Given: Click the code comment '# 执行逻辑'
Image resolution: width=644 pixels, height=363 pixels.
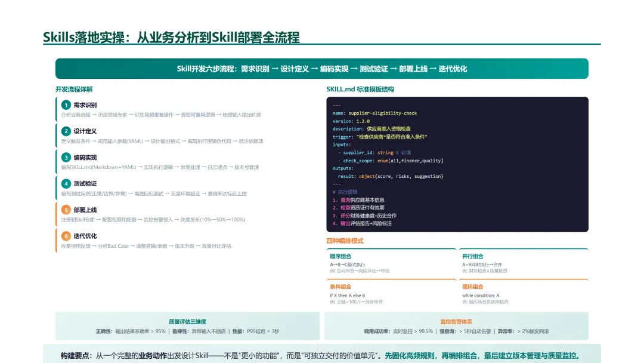Looking at the screenshot, I should (x=345, y=192).
